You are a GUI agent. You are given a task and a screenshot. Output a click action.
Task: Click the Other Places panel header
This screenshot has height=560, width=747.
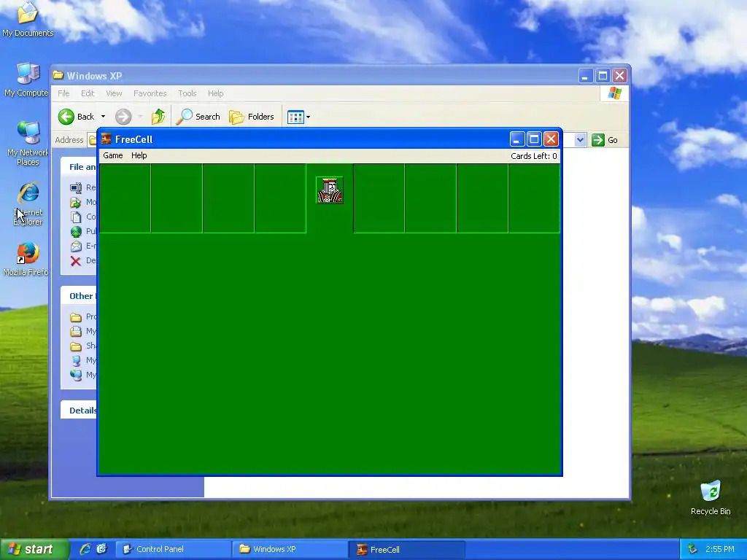pyautogui.click(x=79, y=296)
